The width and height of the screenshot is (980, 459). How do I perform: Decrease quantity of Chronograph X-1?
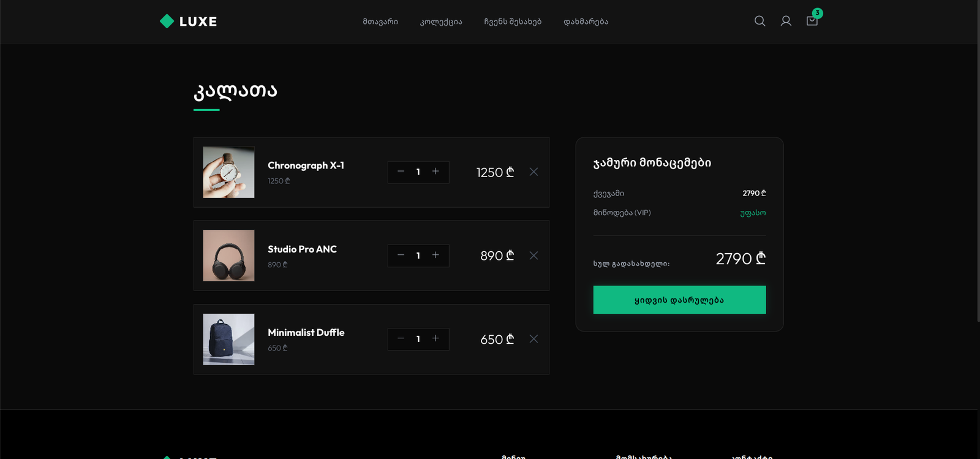pos(401,172)
